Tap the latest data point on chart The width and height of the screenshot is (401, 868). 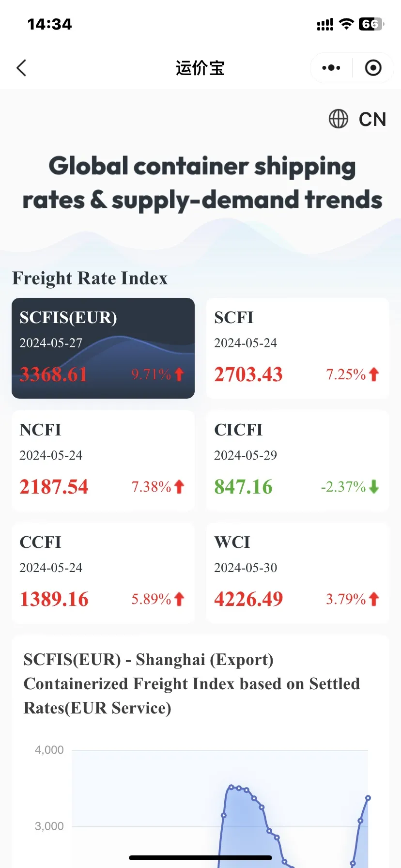(x=368, y=798)
